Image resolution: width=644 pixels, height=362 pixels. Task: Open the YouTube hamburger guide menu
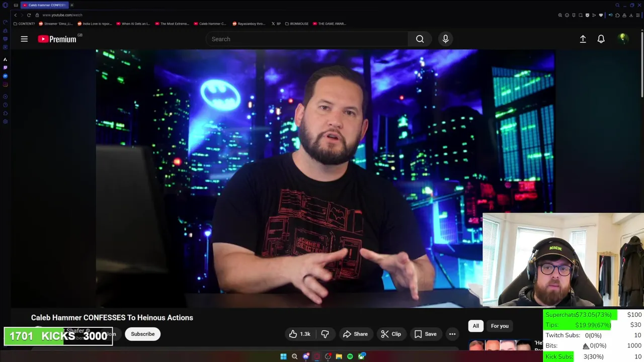pyautogui.click(x=24, y=39)
